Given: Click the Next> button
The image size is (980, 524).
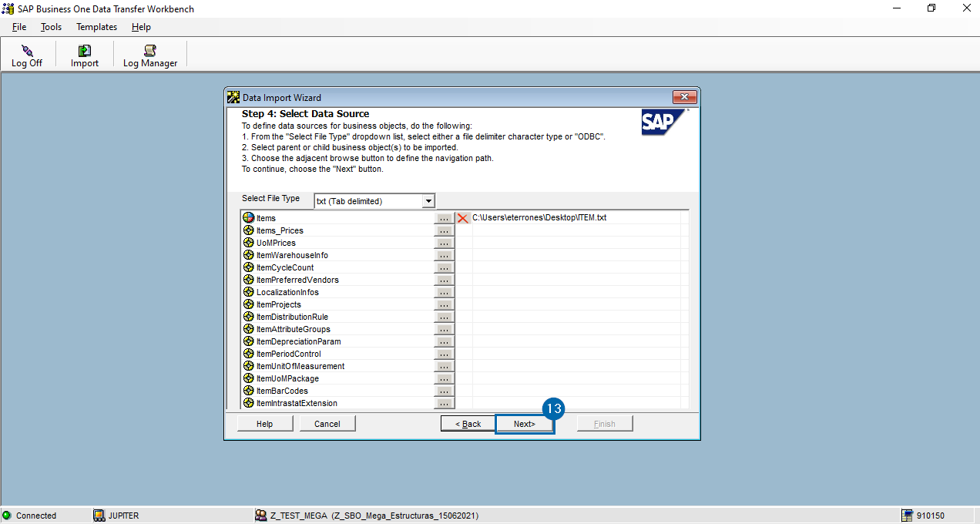Looking at the screenshot, I should (525, 424).
